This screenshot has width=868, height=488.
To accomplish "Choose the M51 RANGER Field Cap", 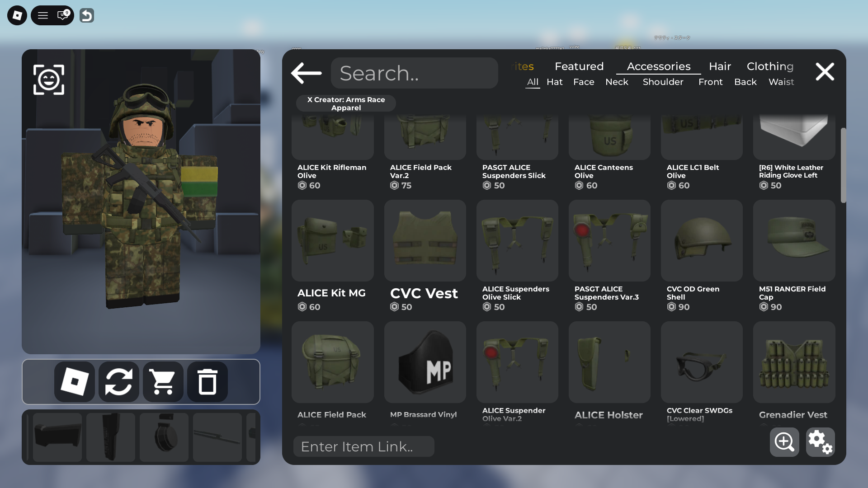I will pos(794,241).
